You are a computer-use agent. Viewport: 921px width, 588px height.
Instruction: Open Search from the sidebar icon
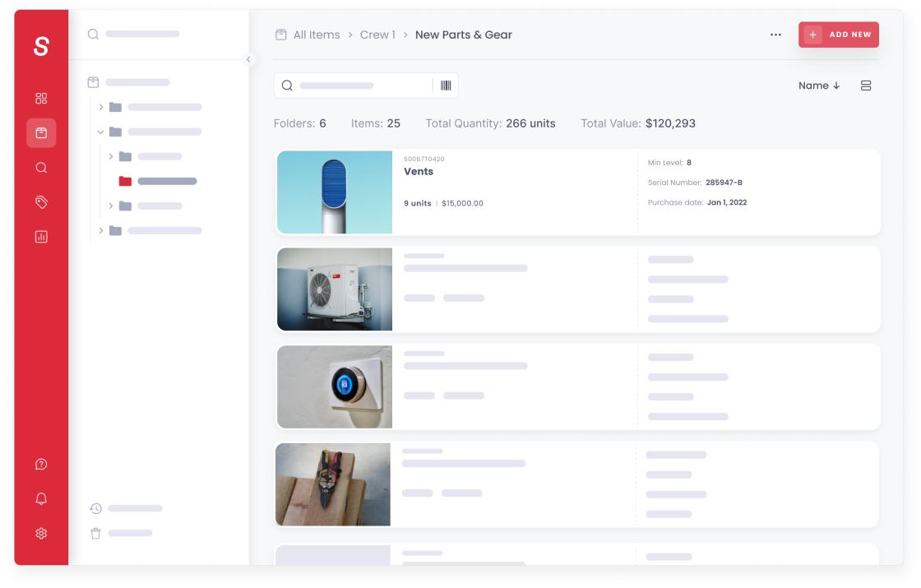[41, 167]
